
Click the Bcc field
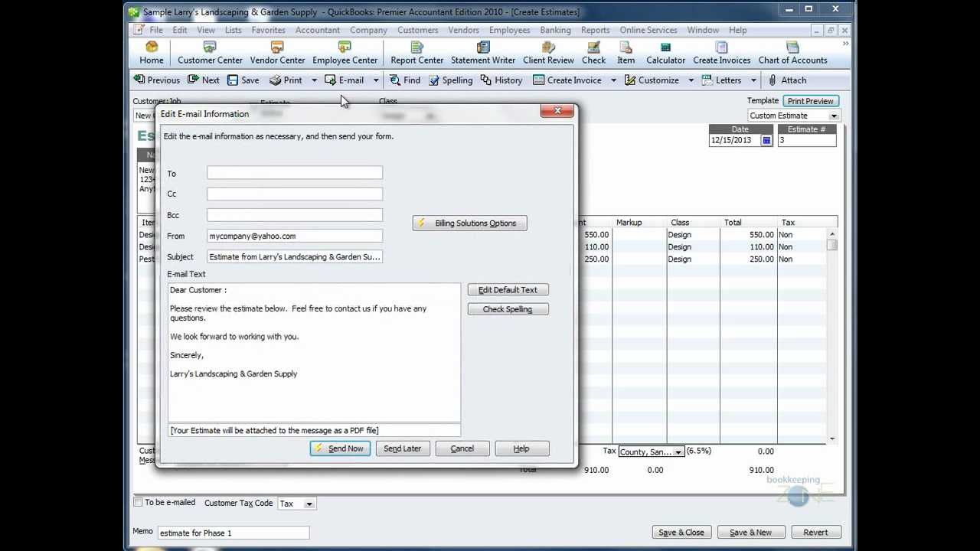coord(295,215)
